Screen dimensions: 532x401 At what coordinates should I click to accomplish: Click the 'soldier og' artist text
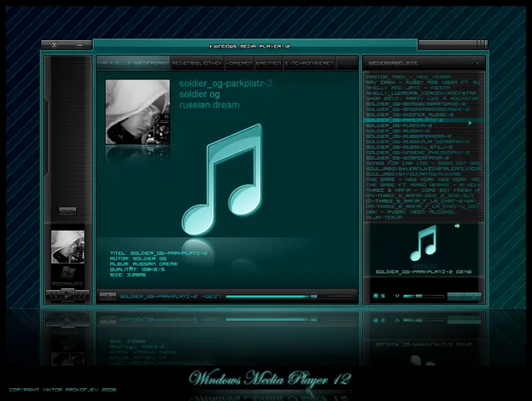[199, 94]
